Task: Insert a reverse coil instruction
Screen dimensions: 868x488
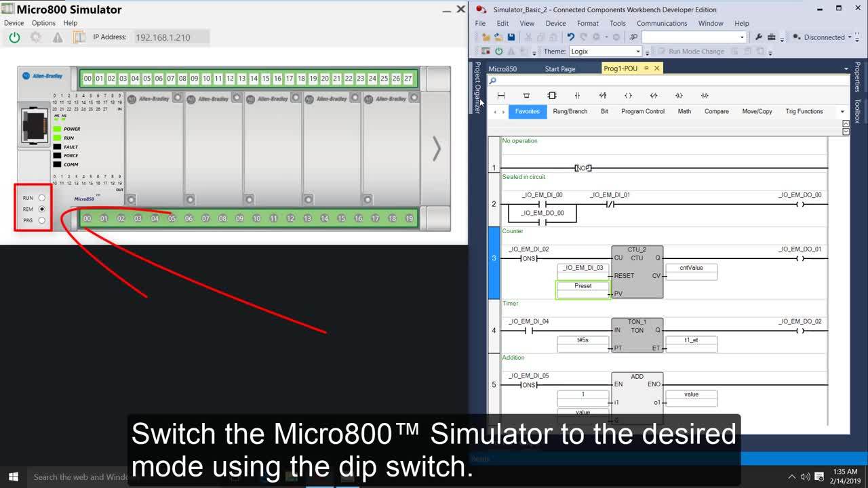Action: (654, 96)
